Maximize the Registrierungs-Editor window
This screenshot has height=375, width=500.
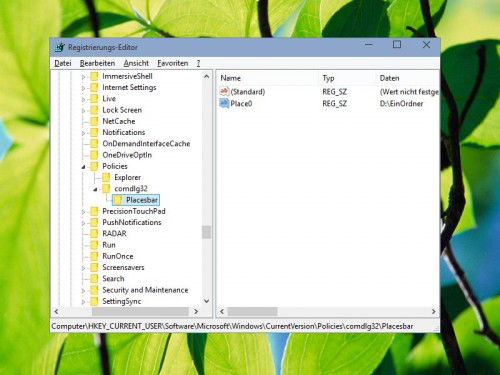[x=397, y=44]
